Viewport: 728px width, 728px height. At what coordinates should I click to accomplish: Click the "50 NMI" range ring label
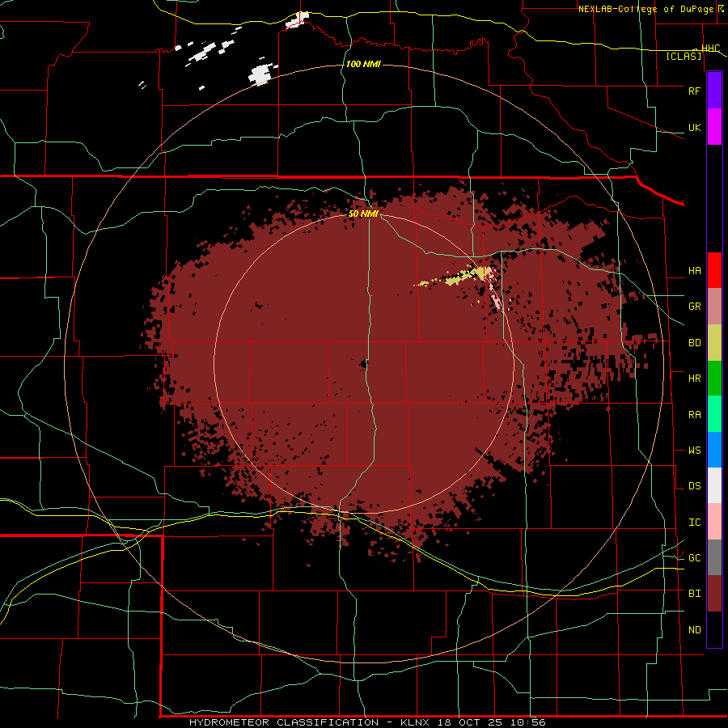(x=363, y=214)
